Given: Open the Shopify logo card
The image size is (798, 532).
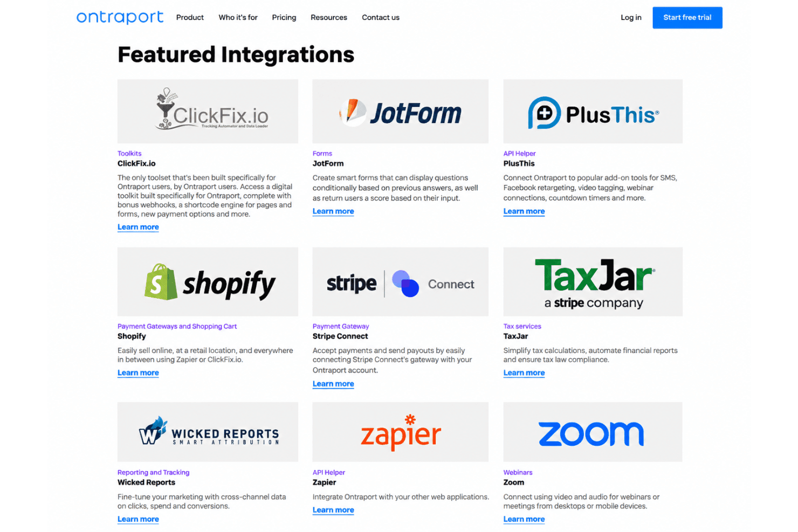Looking at the screenshot, I should click(208, 282).
